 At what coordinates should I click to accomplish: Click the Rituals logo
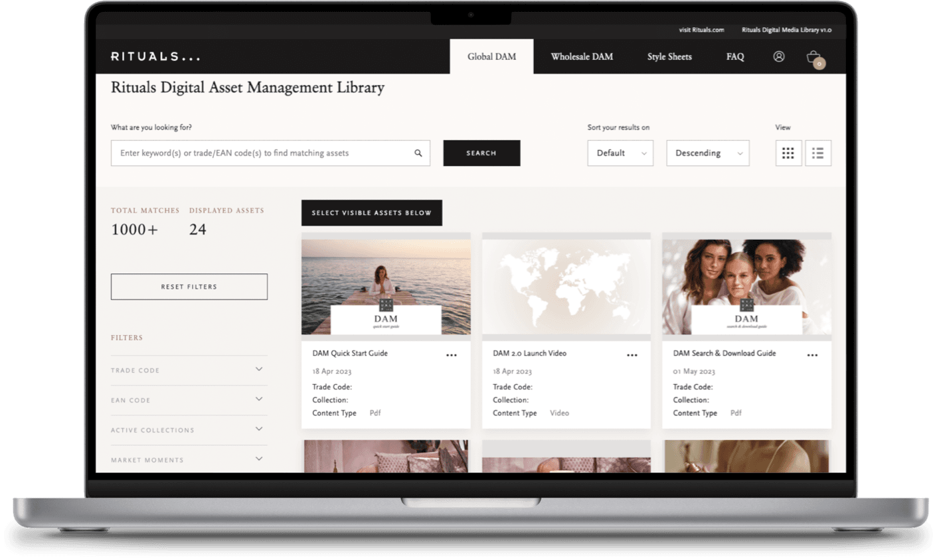pyautogui.click(x=155, y=57)
